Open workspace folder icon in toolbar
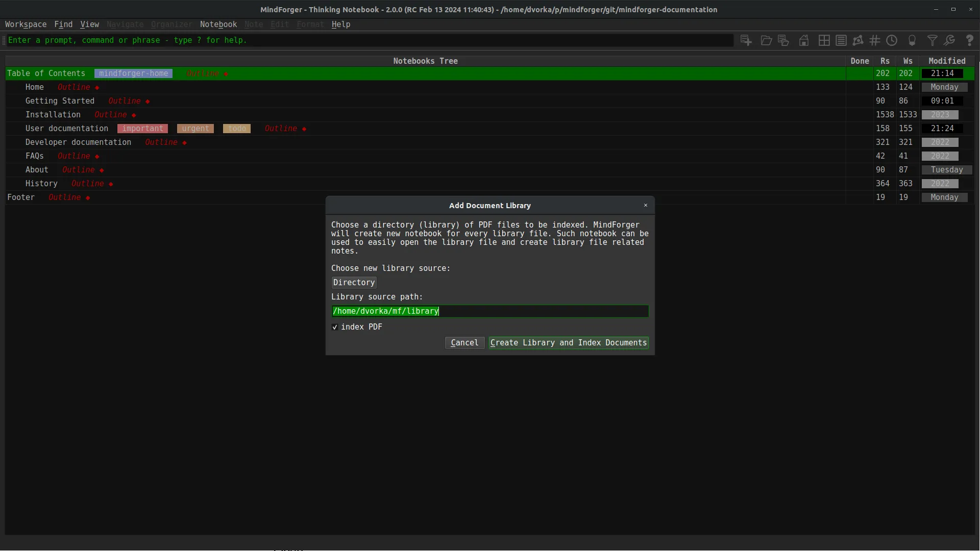Viewport: 980px width, 551px height. 766,40
